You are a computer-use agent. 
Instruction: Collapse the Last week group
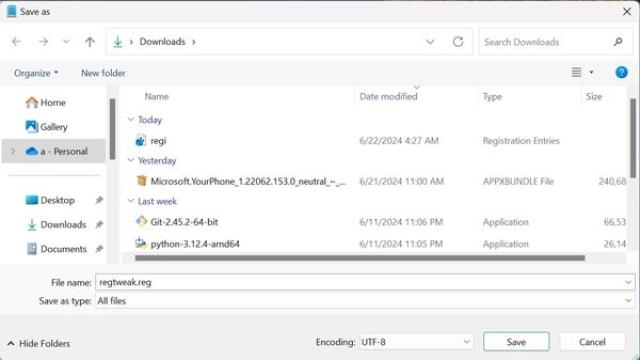[x=131, y=201]
